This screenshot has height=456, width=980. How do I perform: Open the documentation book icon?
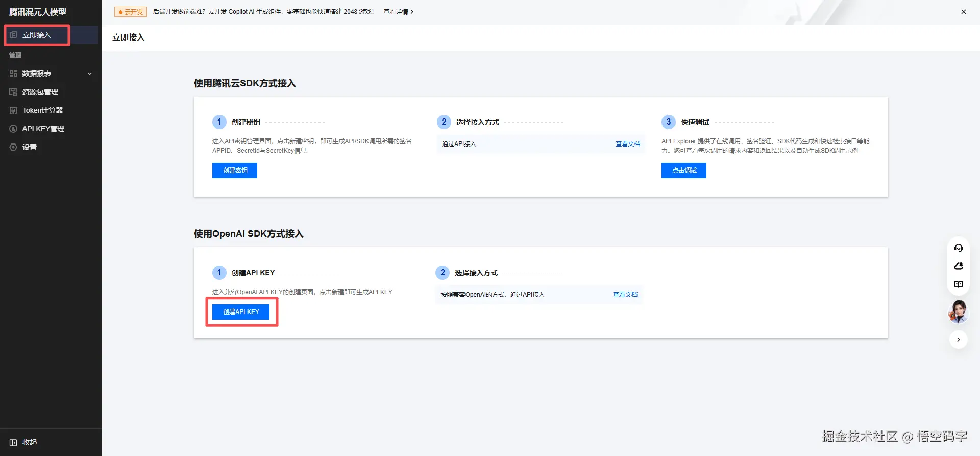(x=959, y=284)
